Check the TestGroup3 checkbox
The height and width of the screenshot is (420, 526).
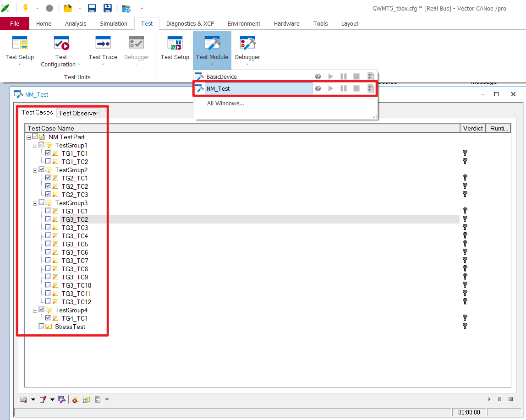[x=42, y=202]
